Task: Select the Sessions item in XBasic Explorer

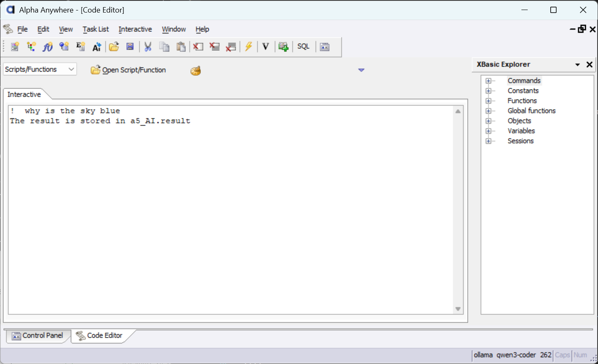Action: pyautogui.click(x=521, y=141)
